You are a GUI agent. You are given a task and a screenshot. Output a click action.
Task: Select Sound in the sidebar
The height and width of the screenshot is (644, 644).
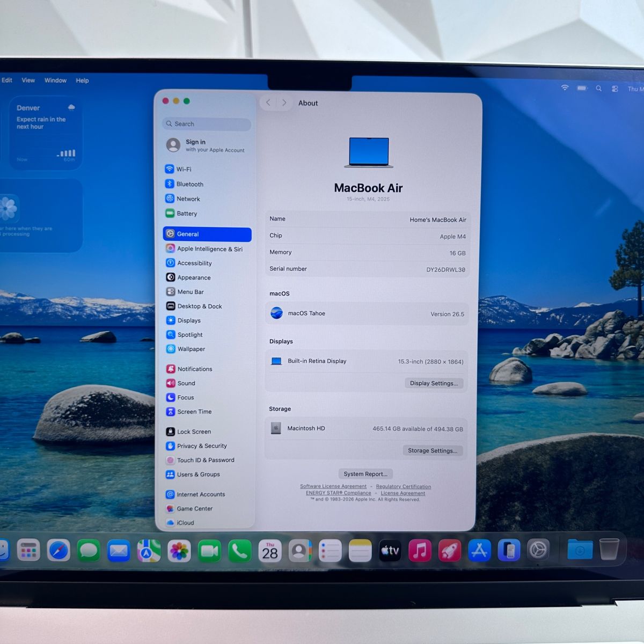[x=207, y=383]
